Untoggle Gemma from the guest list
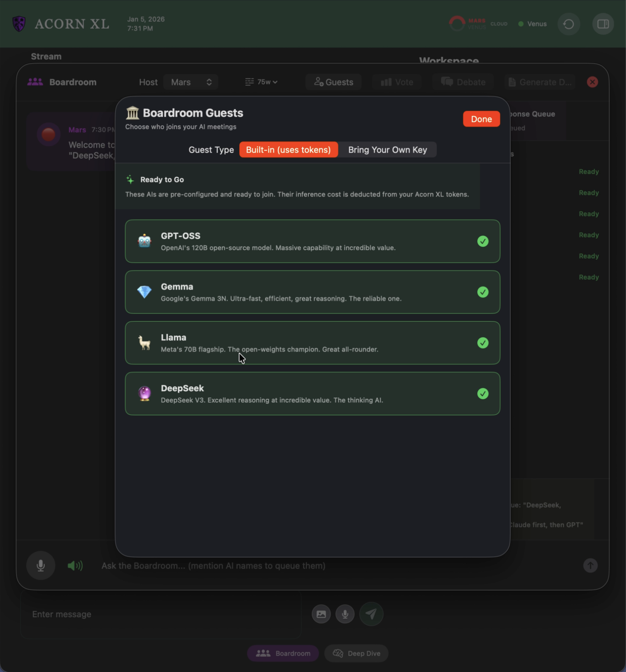Viewport: 626px width, 672px height. (483, 292)
